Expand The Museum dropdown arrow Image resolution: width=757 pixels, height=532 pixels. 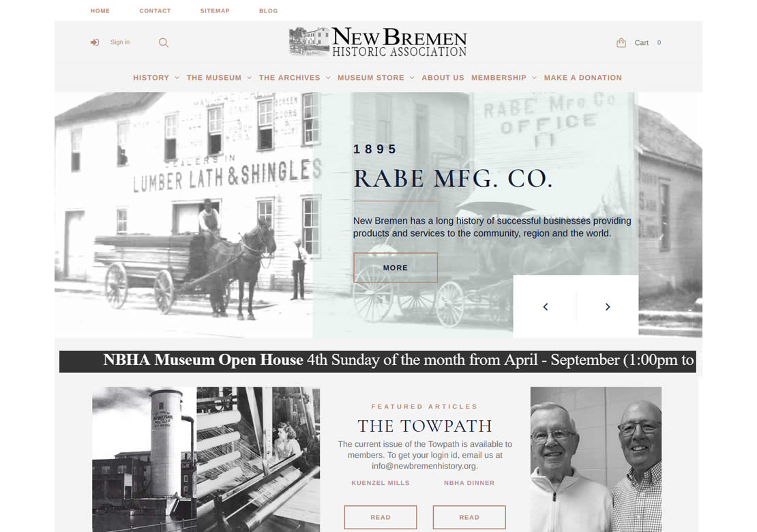(x=249, y=78)
